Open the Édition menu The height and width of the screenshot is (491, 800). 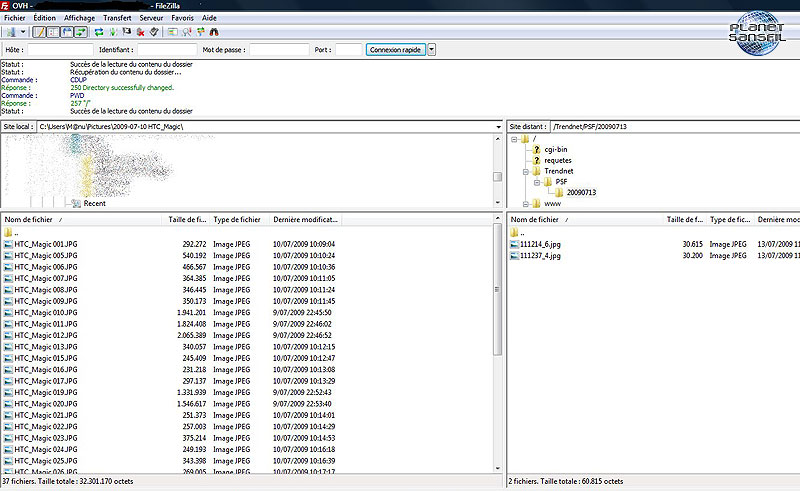(x=44, y=18)
